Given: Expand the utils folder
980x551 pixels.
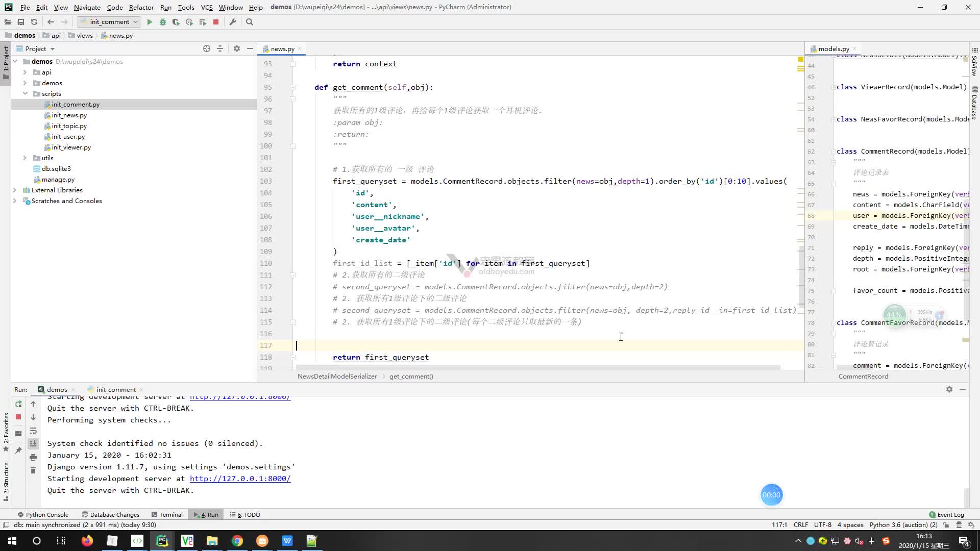Looking at the screenshot, I should coord(24,158).
